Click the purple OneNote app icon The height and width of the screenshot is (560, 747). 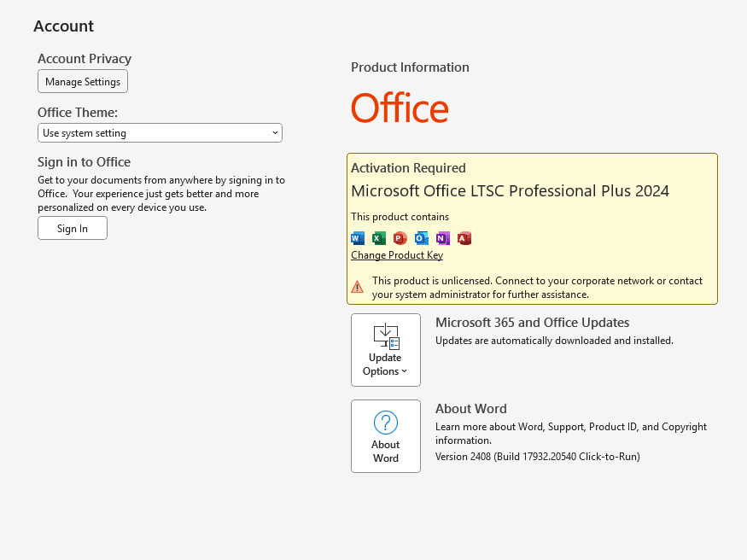pos(443,238)
